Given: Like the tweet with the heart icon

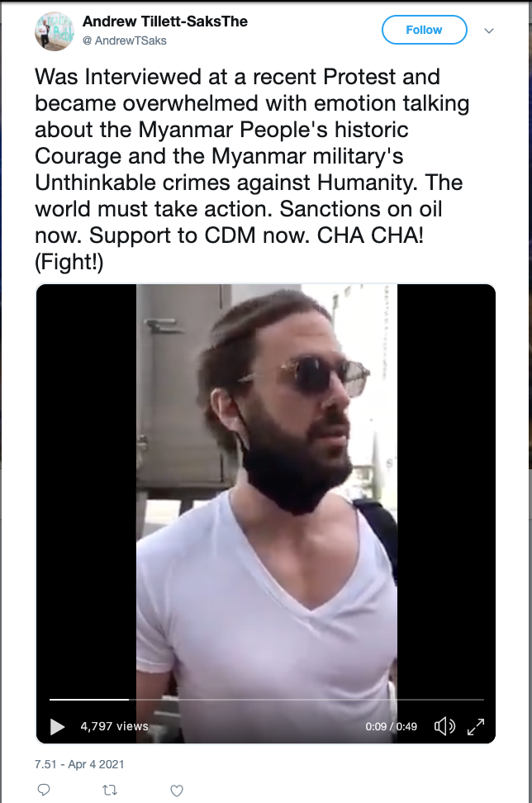Looking at the screenshot, I should pyautogui.click(x=176, y=791).
